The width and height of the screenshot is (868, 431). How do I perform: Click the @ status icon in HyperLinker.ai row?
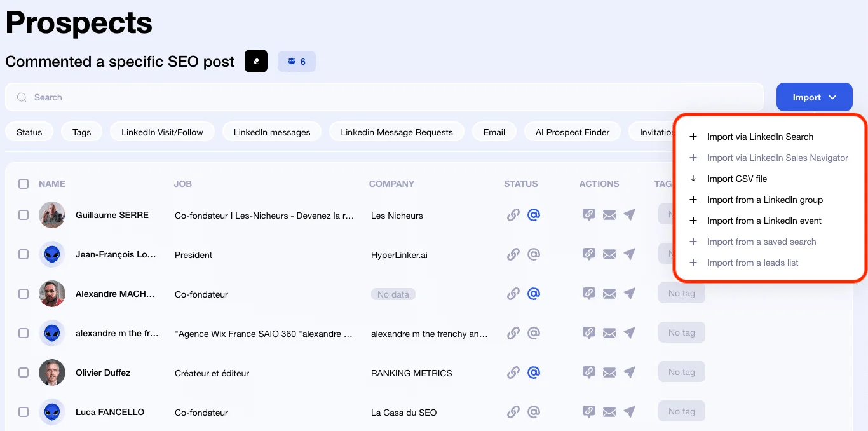click(x=534, y=254)
